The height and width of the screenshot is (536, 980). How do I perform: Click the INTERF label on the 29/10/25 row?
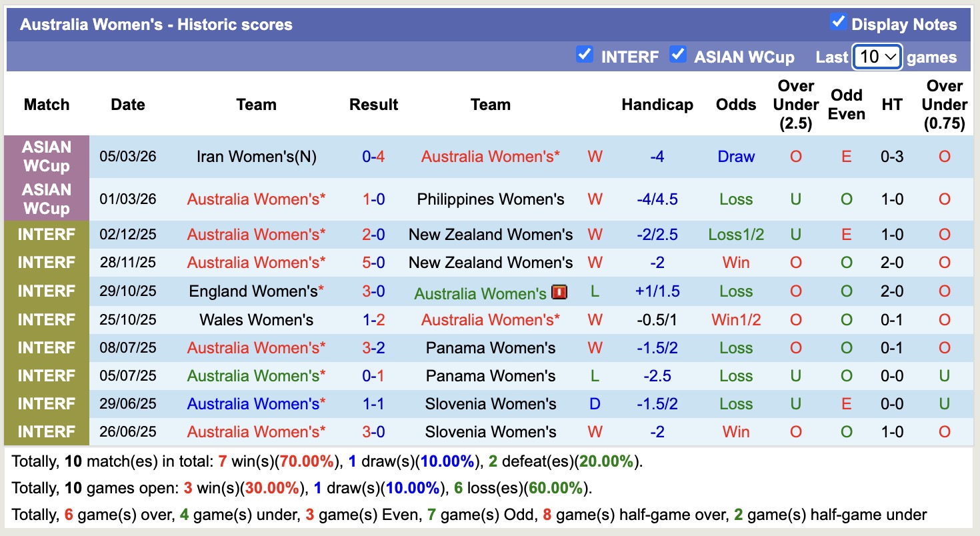pos(45,291)
